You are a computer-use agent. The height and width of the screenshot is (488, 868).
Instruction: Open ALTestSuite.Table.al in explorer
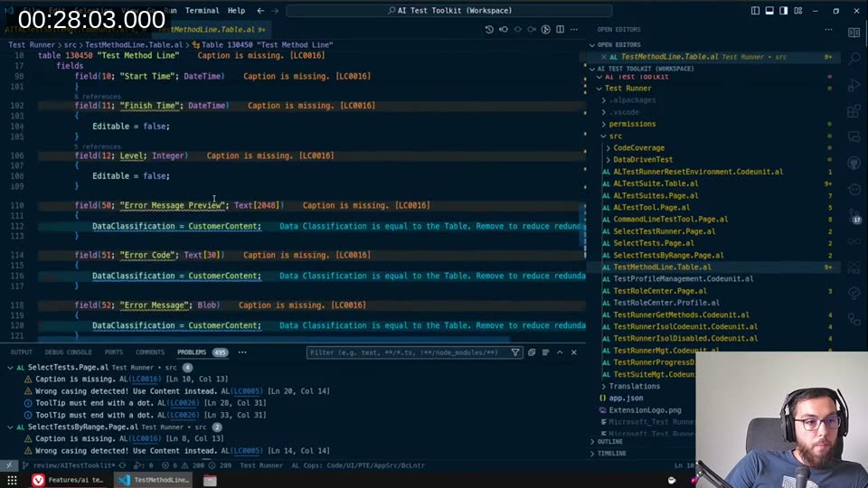[656, 183]
